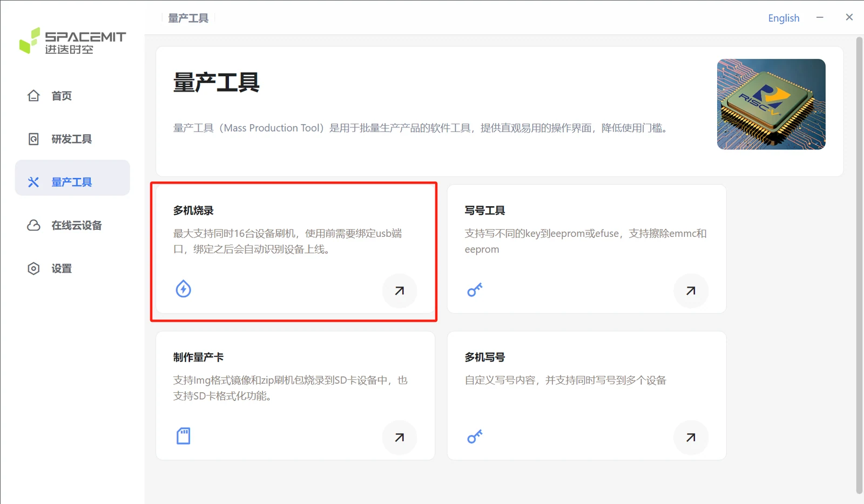
Task: Click the vertical scrollbar on the right
Action: click(859, 264)
